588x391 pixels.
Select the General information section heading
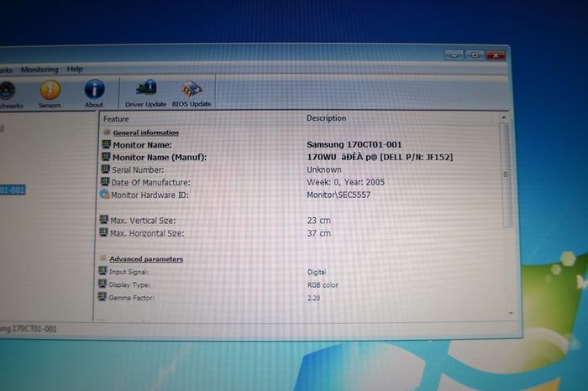coord(145,133)
